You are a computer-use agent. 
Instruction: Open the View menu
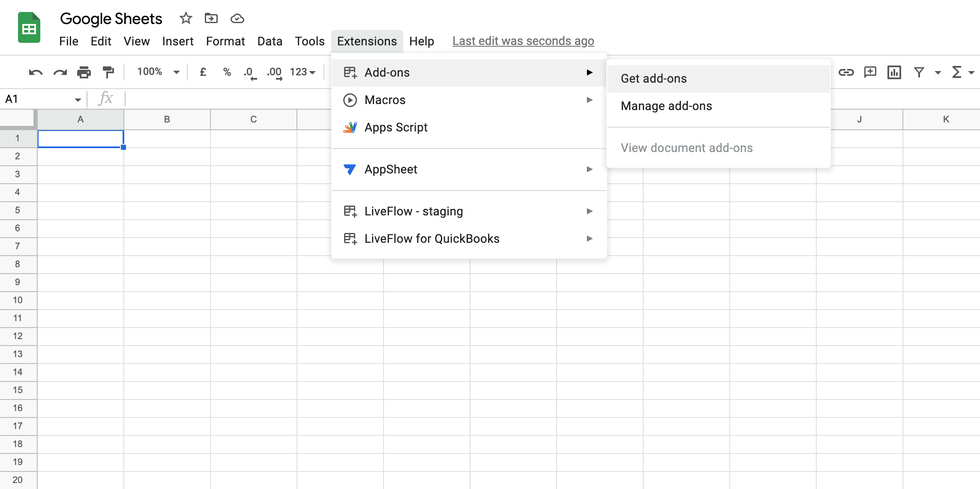(x=137, y=41)
